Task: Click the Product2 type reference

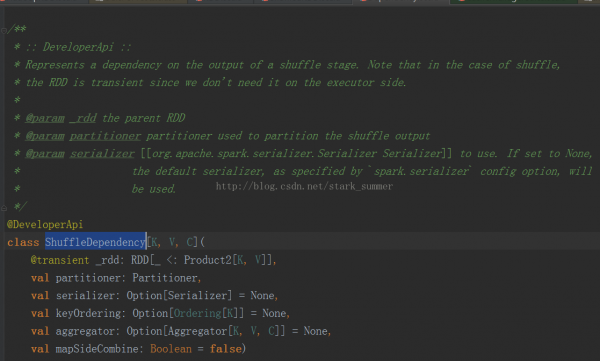Action: pyautogui.click(x=208, y=260)
